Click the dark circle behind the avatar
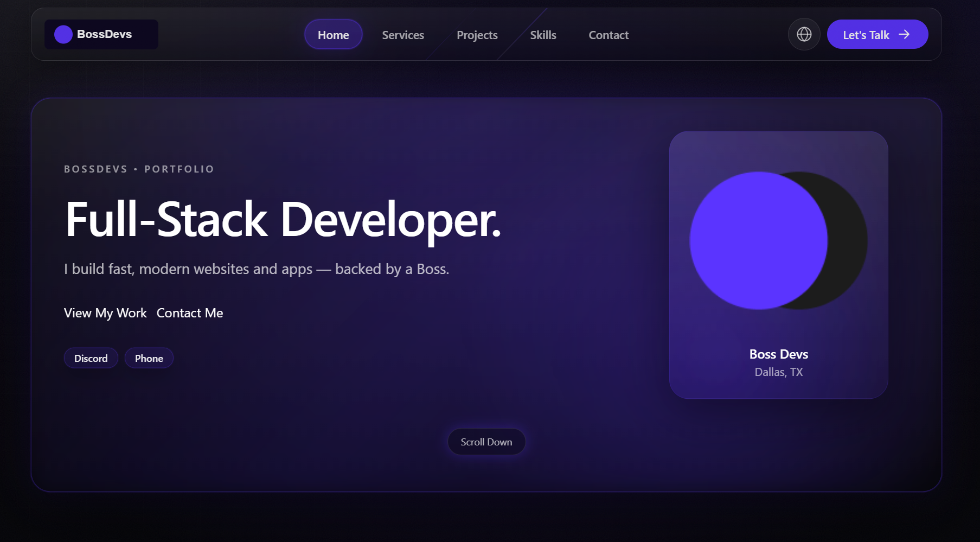Screen dimensions: 980x542 848,241
